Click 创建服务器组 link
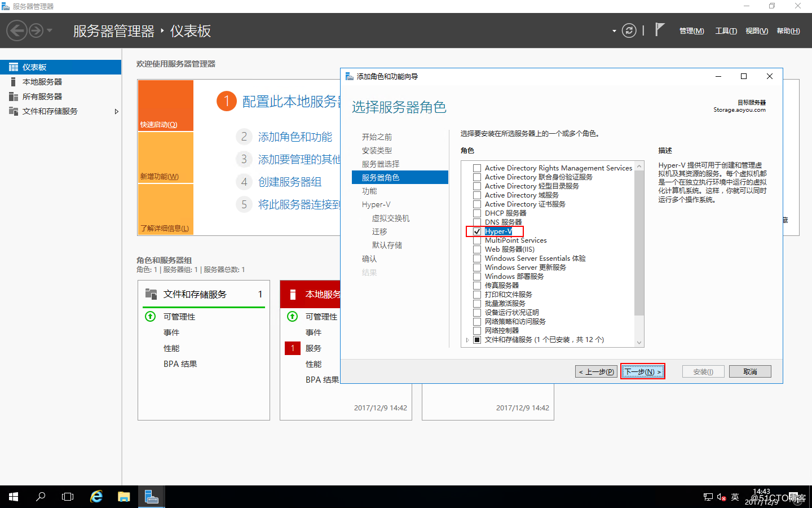Viewport: 812px width, 508px height. (290, 182)
